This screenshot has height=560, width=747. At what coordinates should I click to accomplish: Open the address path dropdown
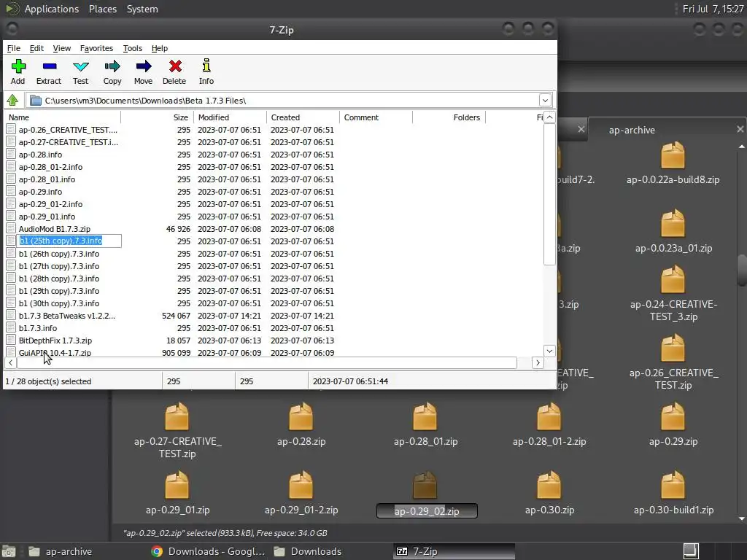545,101
